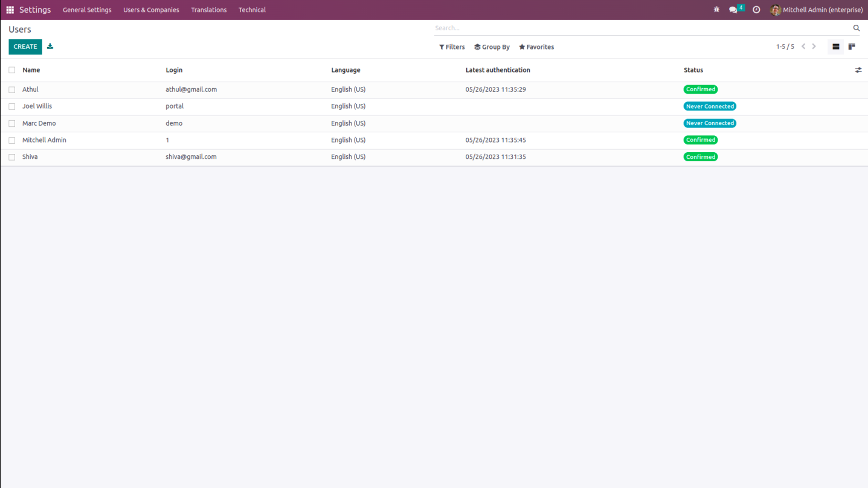Screen dimensions: 868x488
Task: Click Athul's Confirmed status badge
Action: point(701,89)
